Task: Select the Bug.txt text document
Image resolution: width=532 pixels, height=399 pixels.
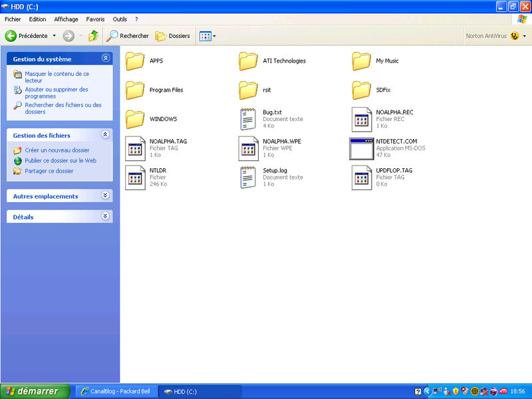Action: [x=249, y=119]
